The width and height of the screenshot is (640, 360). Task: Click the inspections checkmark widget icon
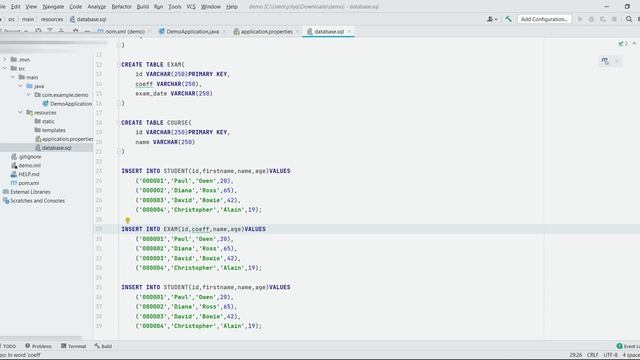(622, 44)
